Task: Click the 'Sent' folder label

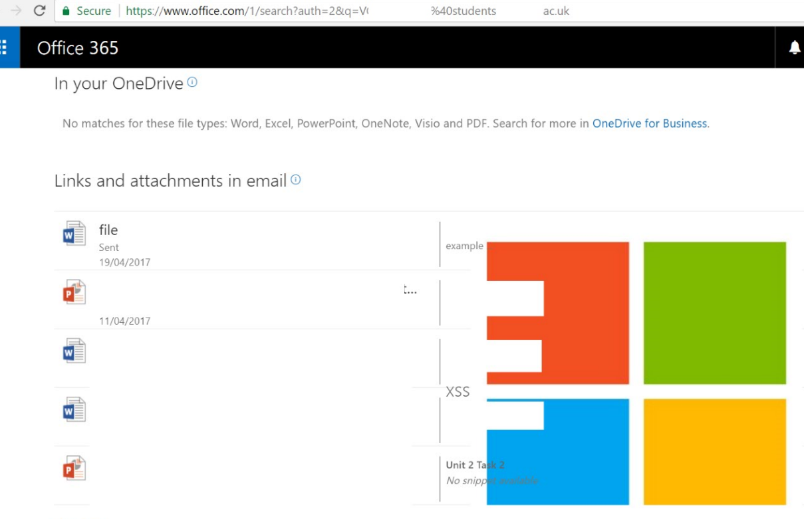Action: 109,247
